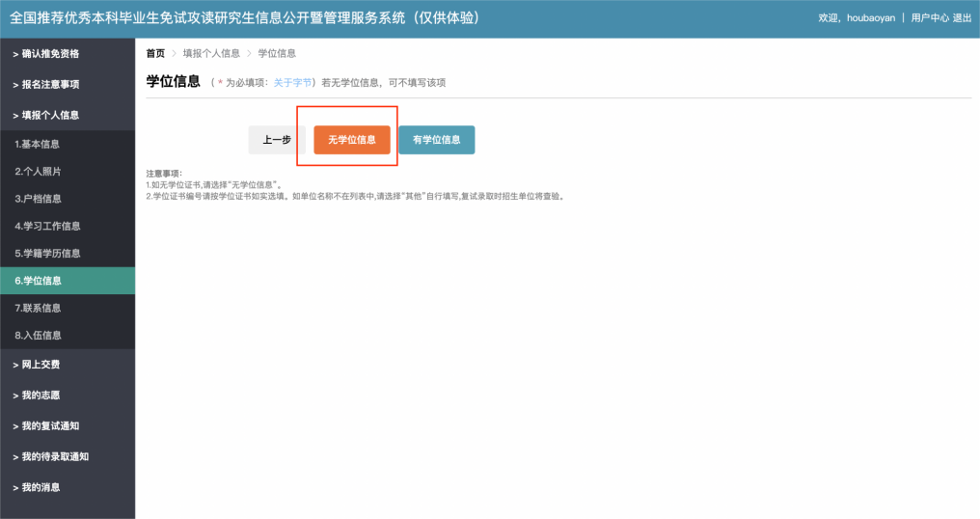Click the blue 有学位信息 button

point(437,140)
